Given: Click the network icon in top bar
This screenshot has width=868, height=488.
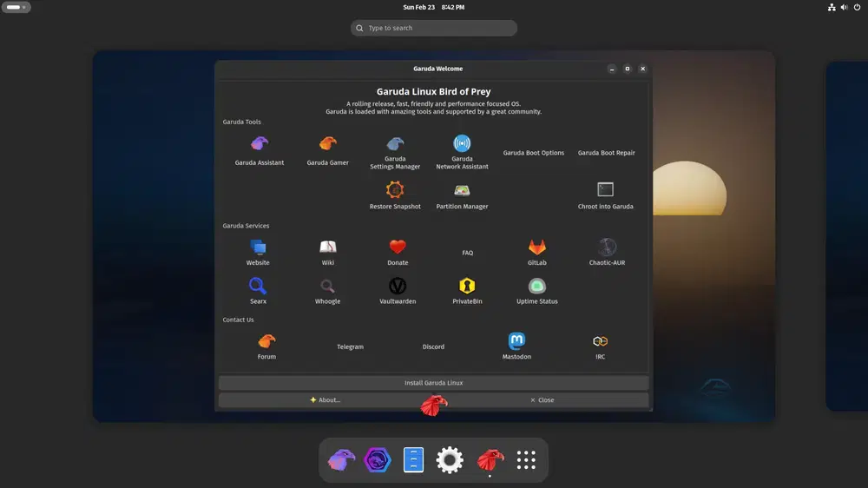Looking at the screenshot, I should click(x=832, y=7).
